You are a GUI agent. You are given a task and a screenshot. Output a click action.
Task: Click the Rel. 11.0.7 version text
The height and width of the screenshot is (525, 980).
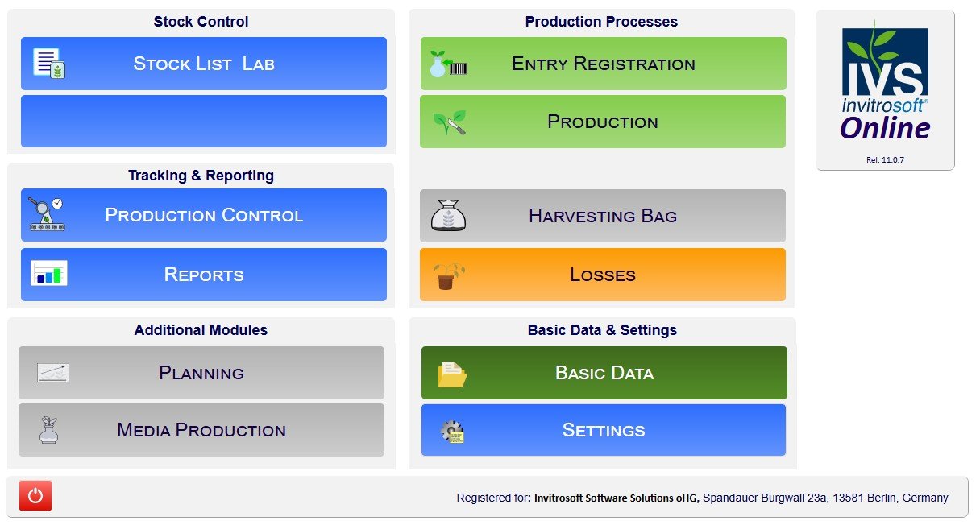(x=886, y=160)
